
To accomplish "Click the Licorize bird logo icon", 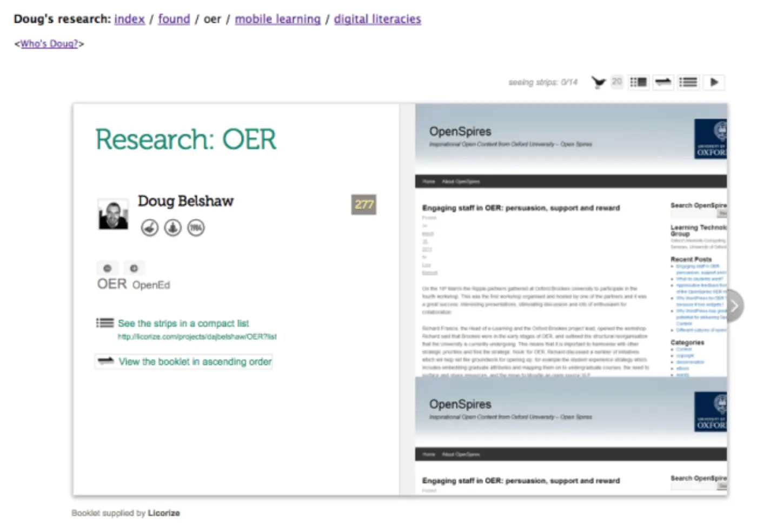I will tap(598, 82).
